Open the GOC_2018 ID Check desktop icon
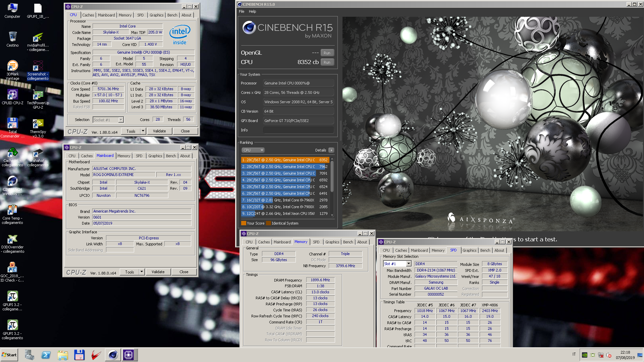 (12, 272)
